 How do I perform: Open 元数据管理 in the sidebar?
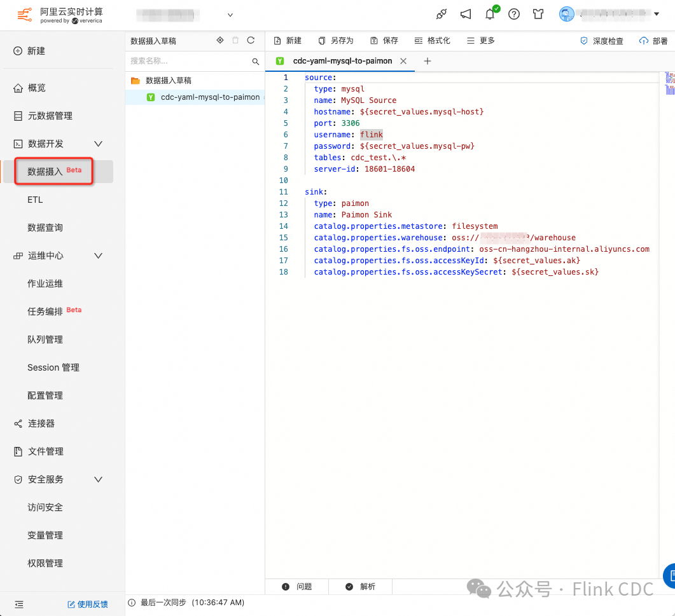[x=43, y=116]
